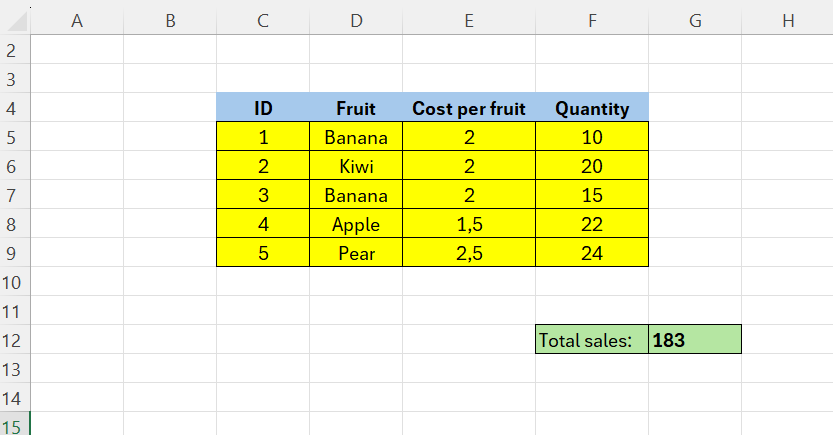
Task: Click the Cost per fruit header cell
Action: tap(469, 109)
